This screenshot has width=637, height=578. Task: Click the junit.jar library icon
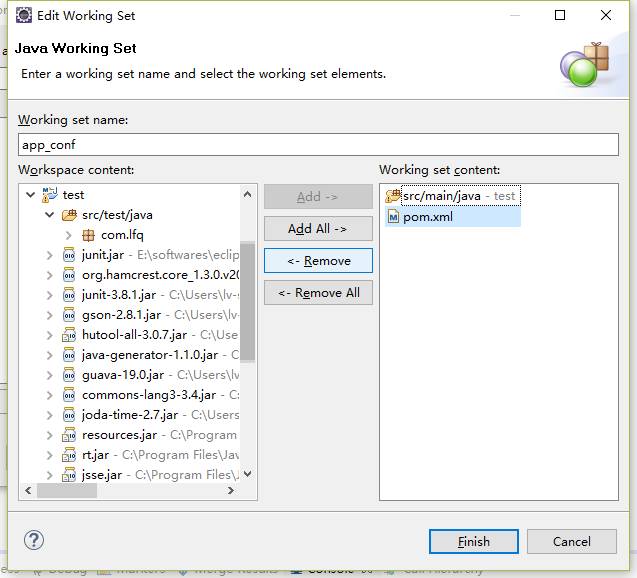(69, 255)
